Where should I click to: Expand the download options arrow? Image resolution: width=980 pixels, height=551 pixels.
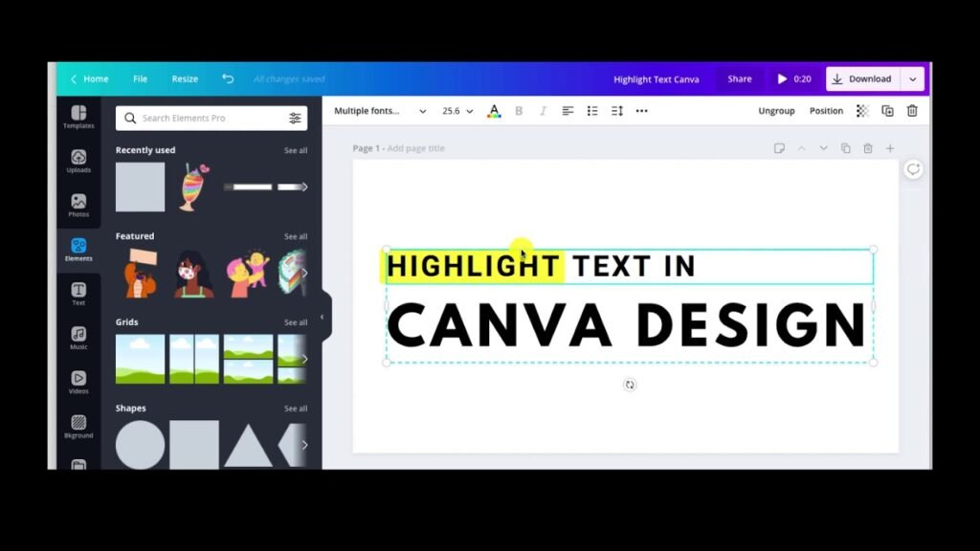click(x=912, y=79)
